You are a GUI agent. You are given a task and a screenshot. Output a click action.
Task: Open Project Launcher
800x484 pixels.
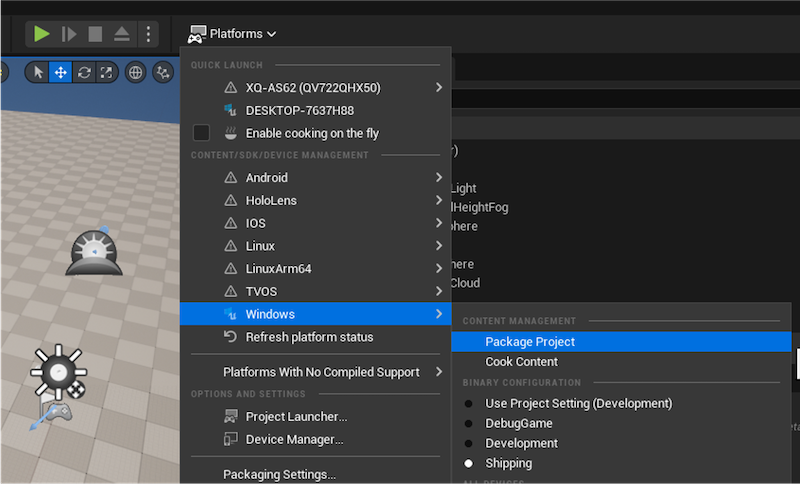296,416
